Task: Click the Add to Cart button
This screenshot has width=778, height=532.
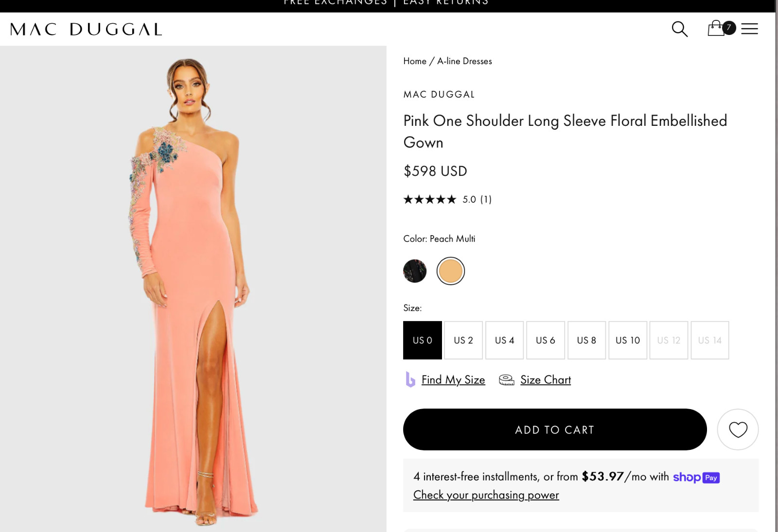Action: click(555, 429)
